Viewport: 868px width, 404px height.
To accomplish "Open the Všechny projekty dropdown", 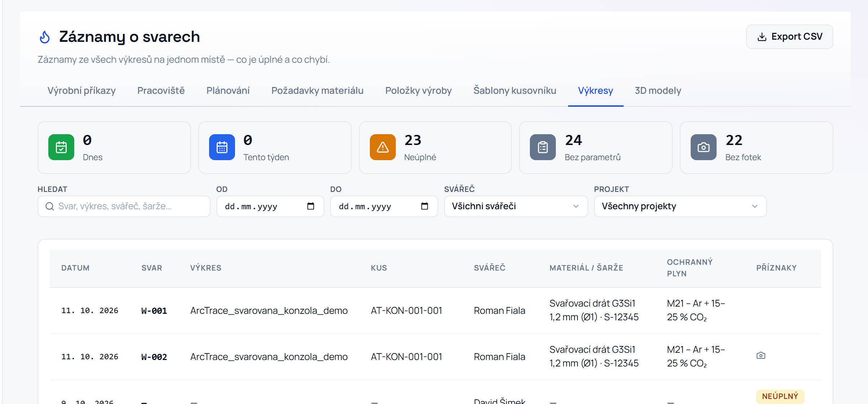I will pos(680,206).
